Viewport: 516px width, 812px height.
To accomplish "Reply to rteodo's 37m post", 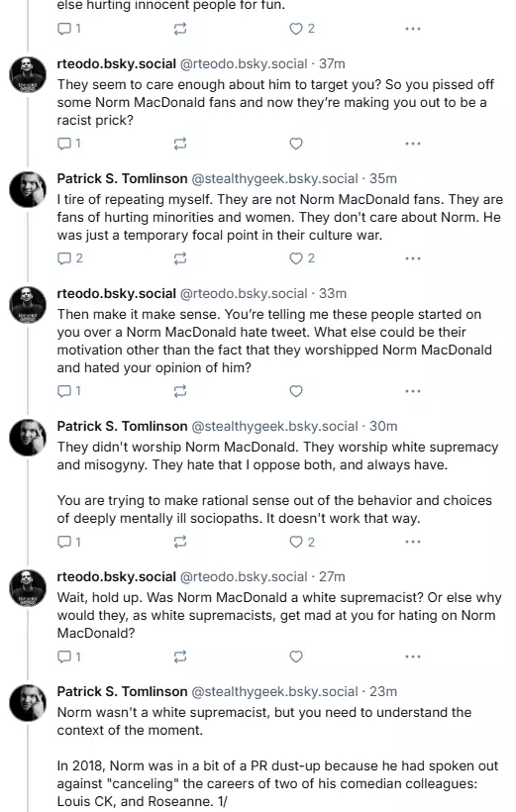I will pyautogui.click(x=68, y=144).
